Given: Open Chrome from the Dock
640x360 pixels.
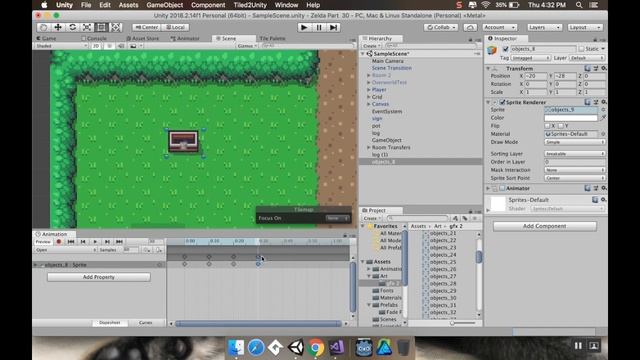Looking at the screenshot, I should tap(316, 347).
